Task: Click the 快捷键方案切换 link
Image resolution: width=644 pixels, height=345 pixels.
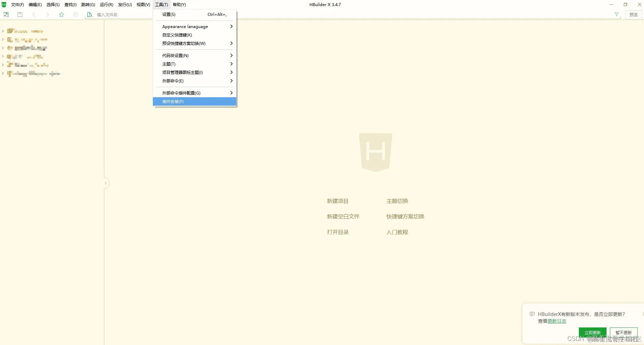Action: point(405,217)
